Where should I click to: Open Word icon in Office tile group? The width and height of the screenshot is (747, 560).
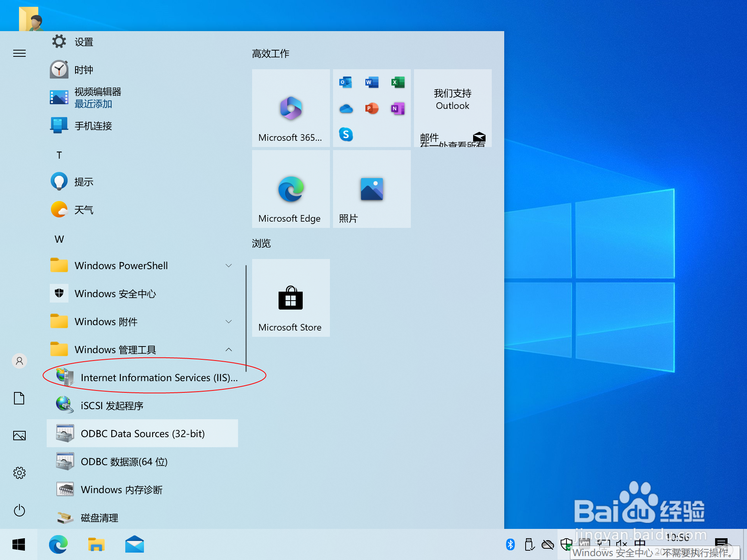372,82
